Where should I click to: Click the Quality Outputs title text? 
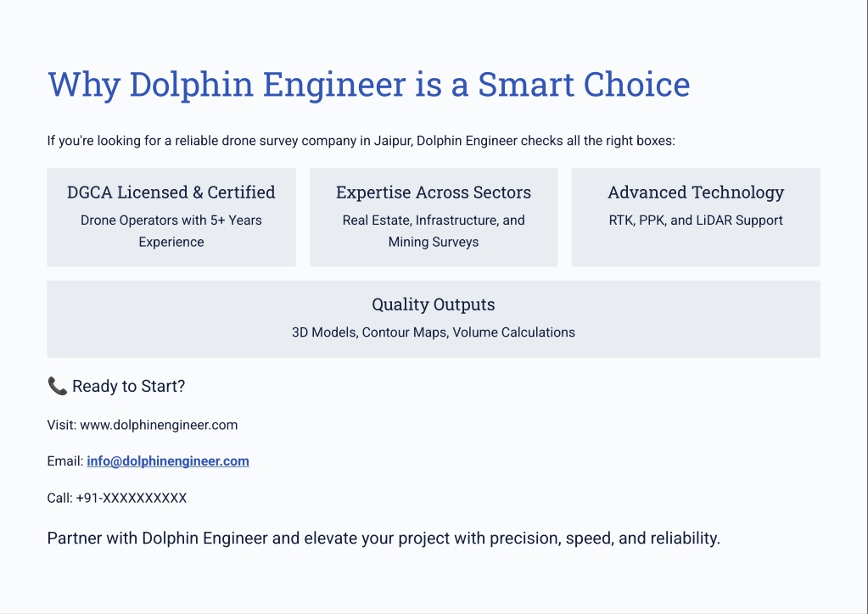[x=434, y=304]
